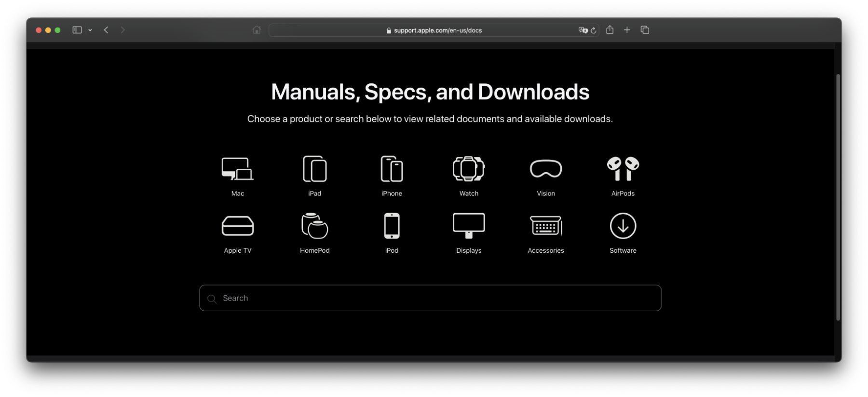Choose the Displays product icon

pos(469,226)
